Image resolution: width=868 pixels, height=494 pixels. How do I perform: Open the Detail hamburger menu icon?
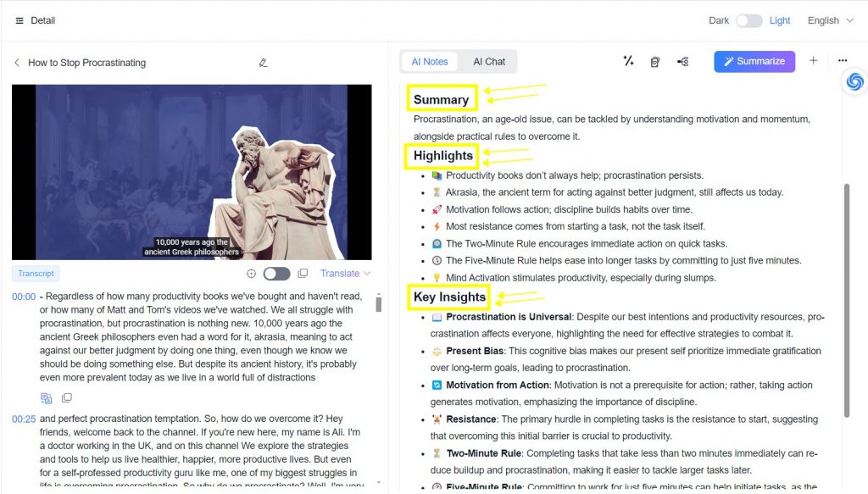pyautogui.click(x=19, y=19)
